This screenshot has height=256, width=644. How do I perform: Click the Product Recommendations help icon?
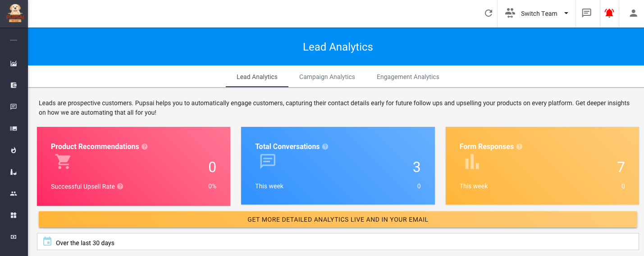pyautogui.click(x=145, y=147)
